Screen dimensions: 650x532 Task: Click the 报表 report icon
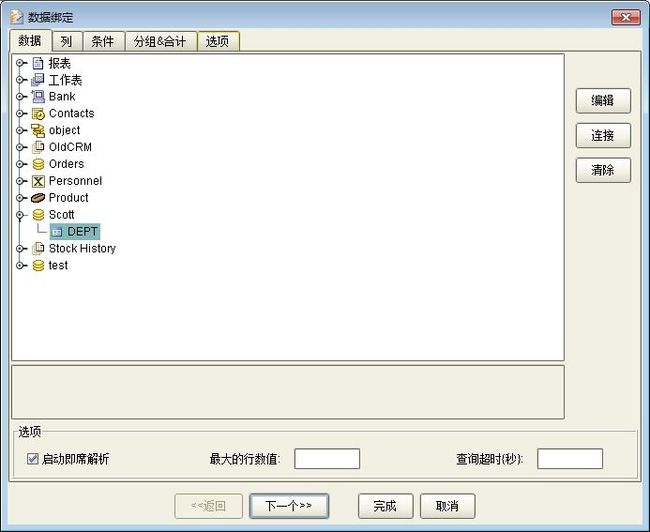(38, 63)
